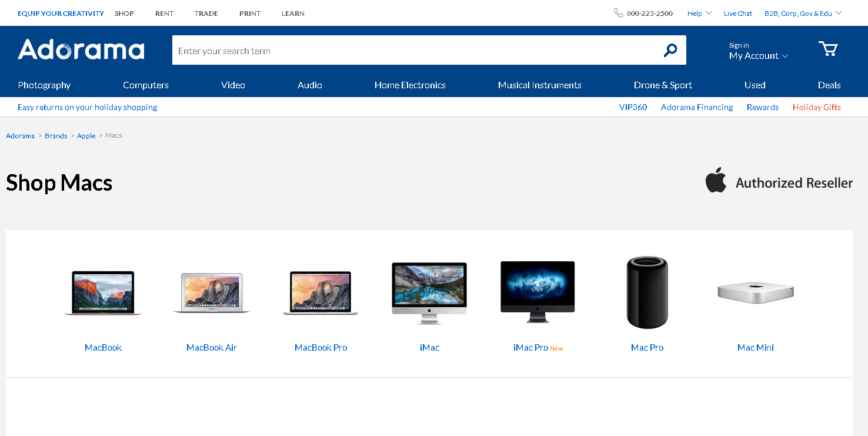Viewport: 868px width, 436px height.
Task: Open the Drone & Sport menu
Action: point(663,85)
